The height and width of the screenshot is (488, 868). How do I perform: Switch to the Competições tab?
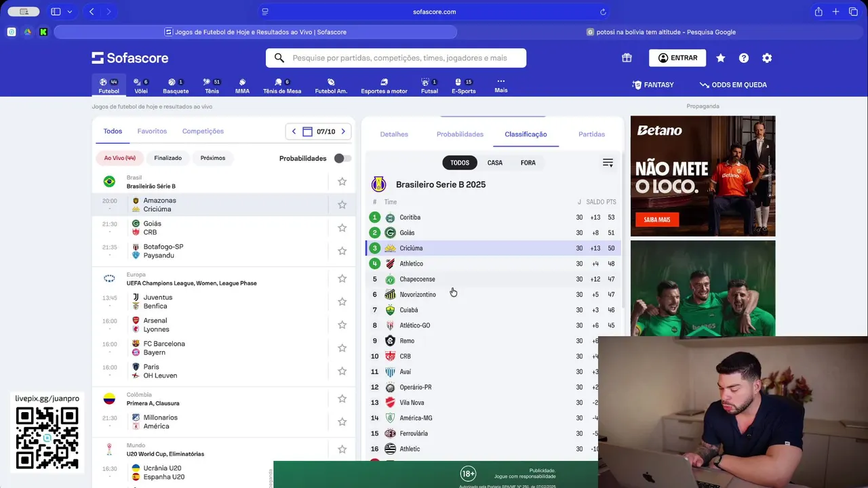click(203, 131)
